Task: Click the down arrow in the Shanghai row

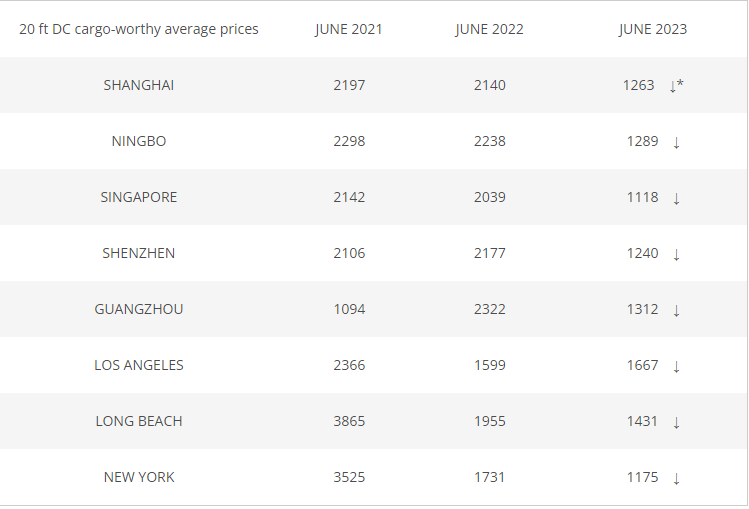Action: 673,86
